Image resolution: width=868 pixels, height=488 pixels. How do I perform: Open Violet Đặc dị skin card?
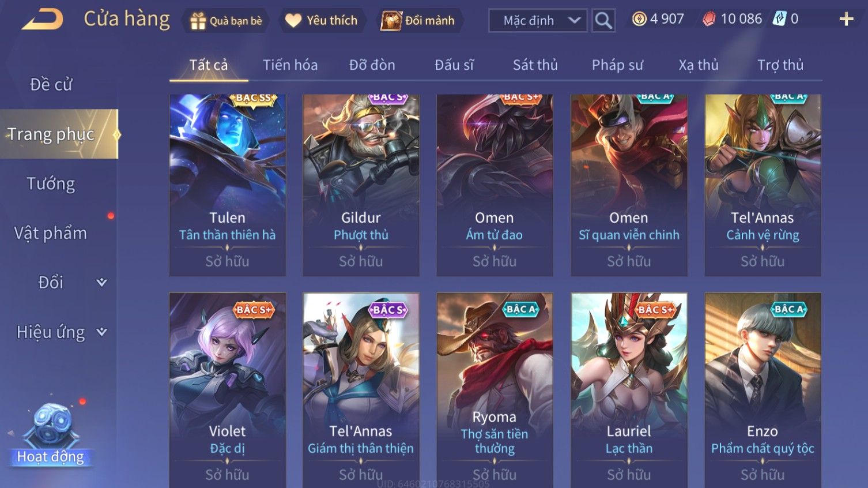[227, 390]
